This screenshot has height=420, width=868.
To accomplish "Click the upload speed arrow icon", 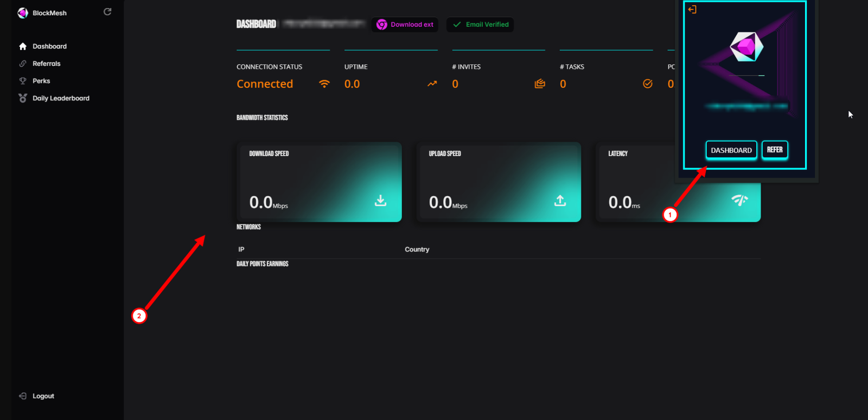I will (x=560, y=201).
